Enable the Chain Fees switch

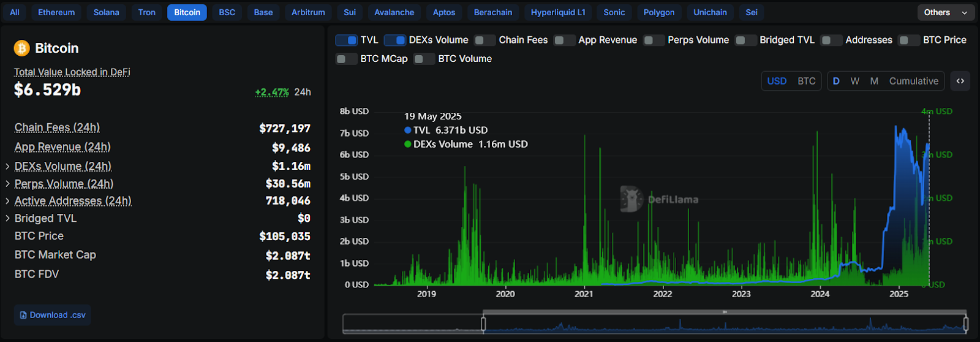[485, 40]
